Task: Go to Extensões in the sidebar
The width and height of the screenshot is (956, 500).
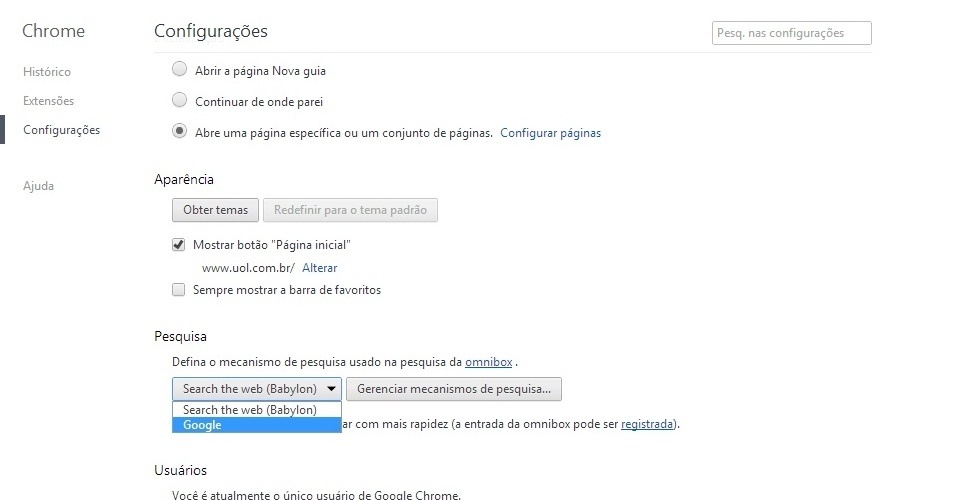Action: [x=48, y=101]
